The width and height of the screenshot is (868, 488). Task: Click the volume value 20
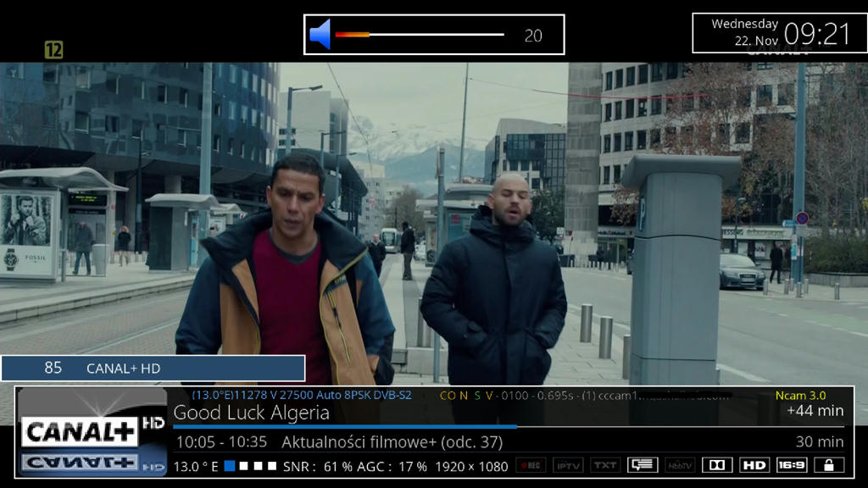click(x=533, y=36)
